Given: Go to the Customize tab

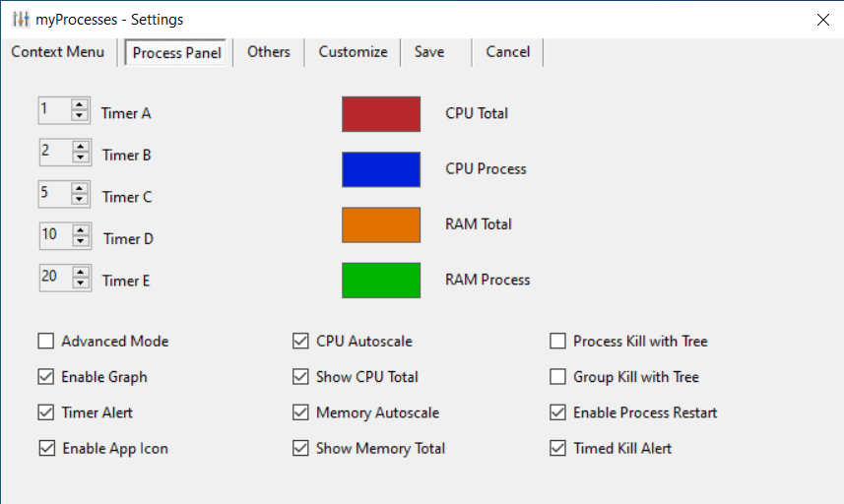Looking at the screenshot, I should pyautogui.click(x=353, y=52).
